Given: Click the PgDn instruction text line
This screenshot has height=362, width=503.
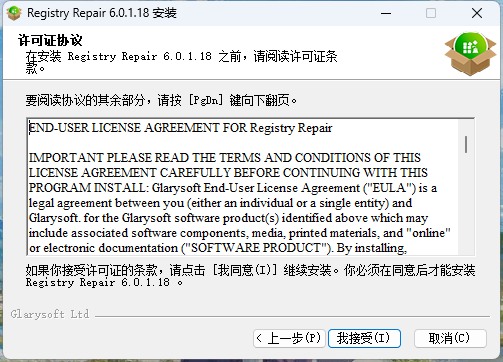Looking at the screenshot, I should [x=161, y=100].
